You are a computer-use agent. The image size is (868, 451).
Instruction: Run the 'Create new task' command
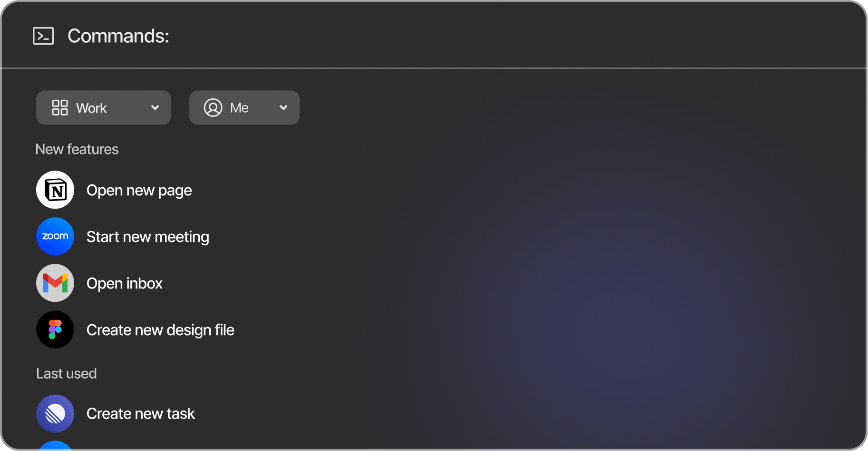point(141,414)
